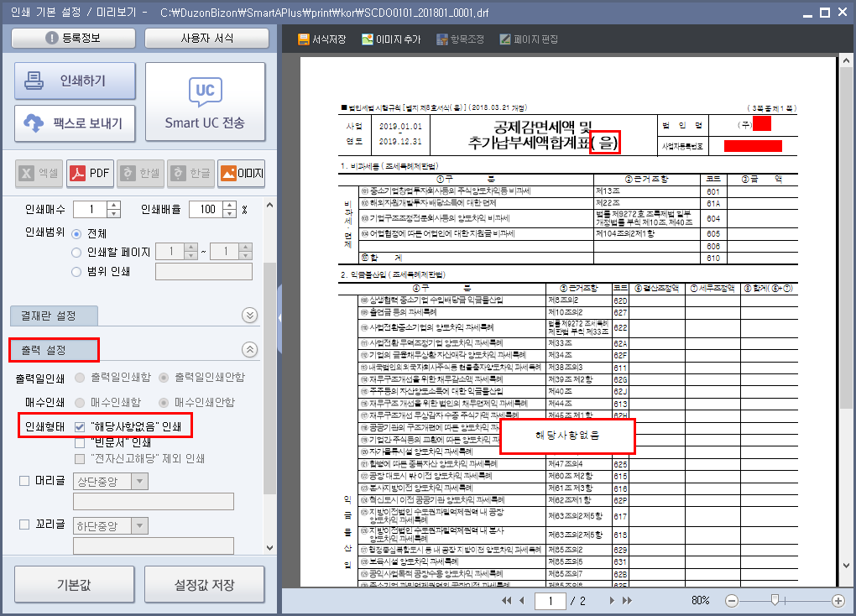The height and width of the screenshot is (616, 856).
Task: Click the 설정값 저장 button
Action: [x=206, y=584]
